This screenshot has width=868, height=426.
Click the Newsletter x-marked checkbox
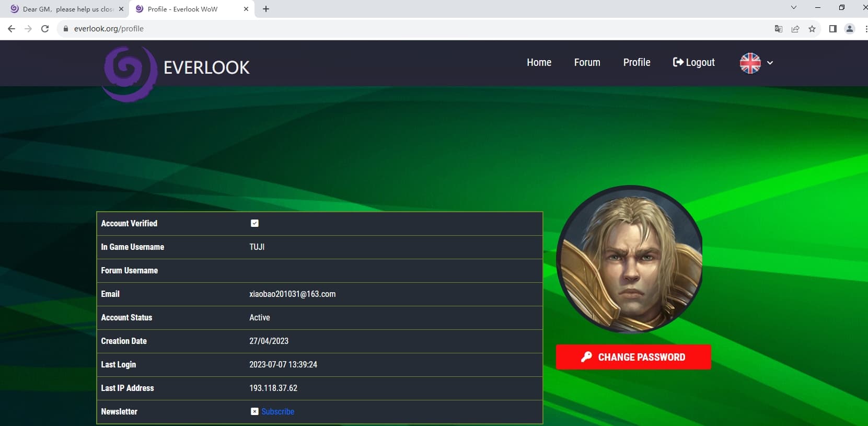254,411
